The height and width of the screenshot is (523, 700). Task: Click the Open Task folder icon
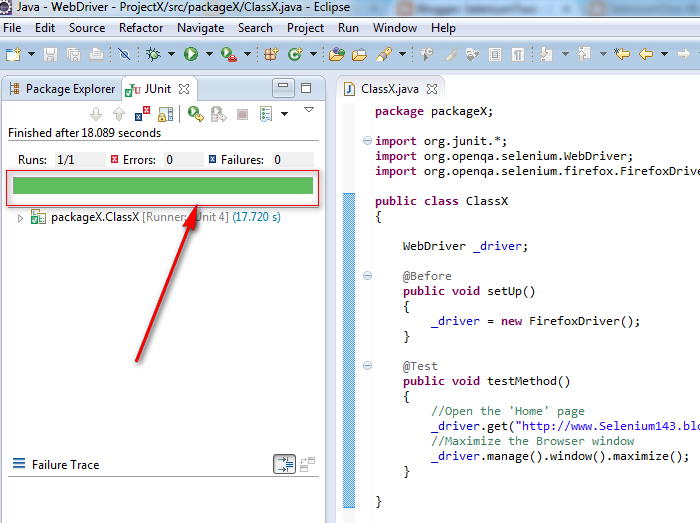coord(359,54)
